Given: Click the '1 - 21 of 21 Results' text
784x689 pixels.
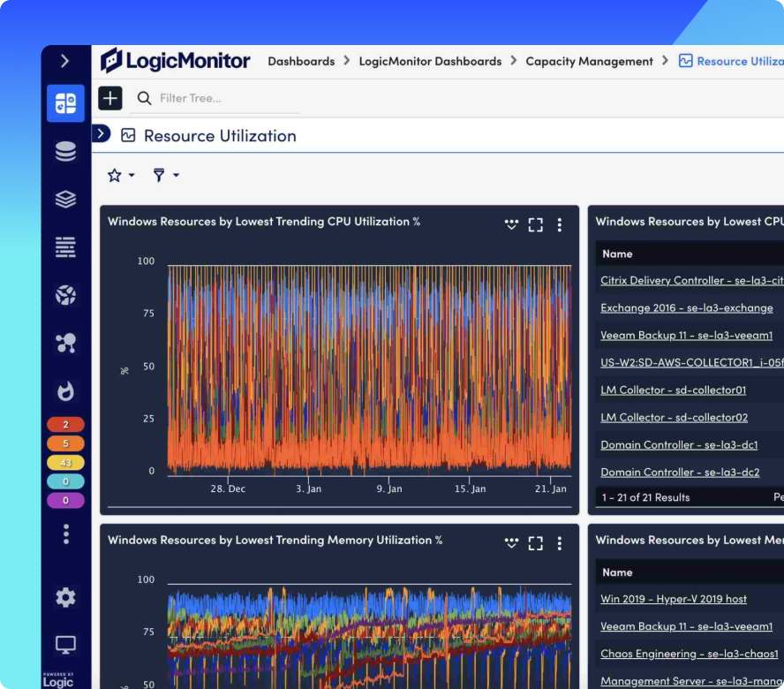Looking at the screenshot, I should pos(645,497).
